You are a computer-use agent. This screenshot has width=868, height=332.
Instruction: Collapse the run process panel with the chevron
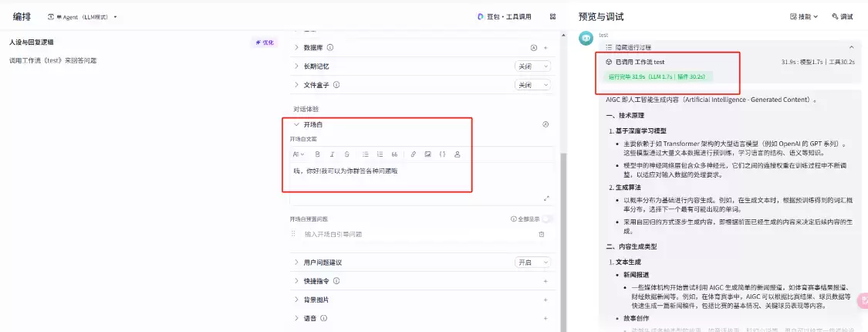(851, 48)
